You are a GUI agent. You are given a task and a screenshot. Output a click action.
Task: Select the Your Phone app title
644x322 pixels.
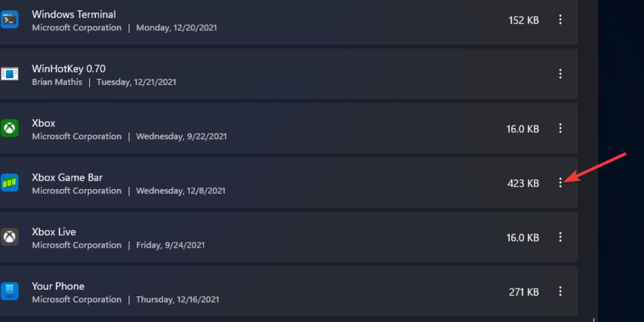58,286
